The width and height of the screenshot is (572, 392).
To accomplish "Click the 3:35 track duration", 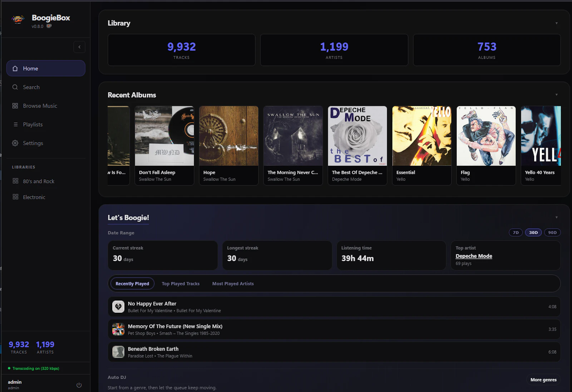I will point(552,329).
